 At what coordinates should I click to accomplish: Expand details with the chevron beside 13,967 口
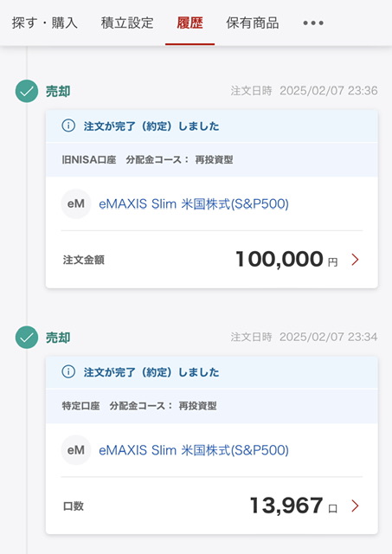click(x=355, y=506)
